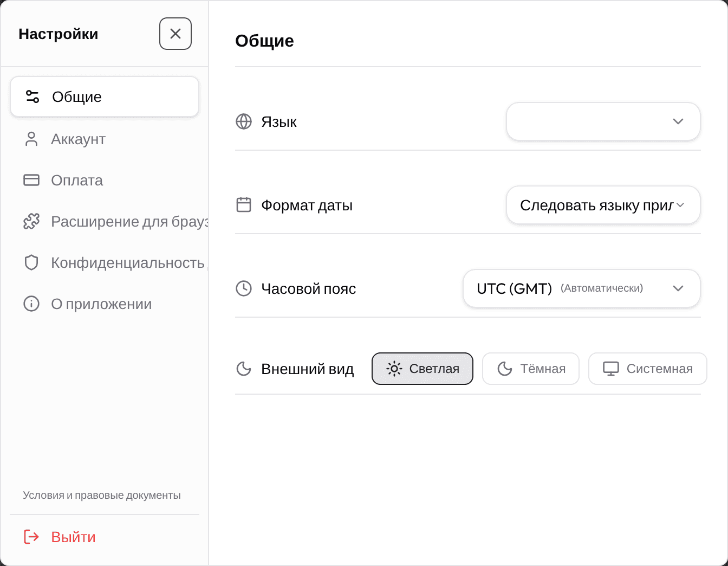This screenshot has width=728, height=566.
Task: Click the clock icon by Часовой пояс
Action: [x=244, y=288]
